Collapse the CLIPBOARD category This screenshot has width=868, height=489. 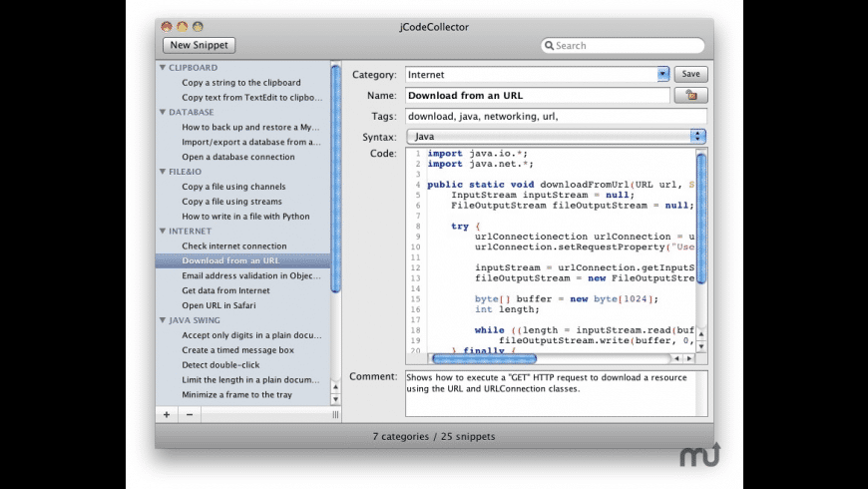[163, 68]
